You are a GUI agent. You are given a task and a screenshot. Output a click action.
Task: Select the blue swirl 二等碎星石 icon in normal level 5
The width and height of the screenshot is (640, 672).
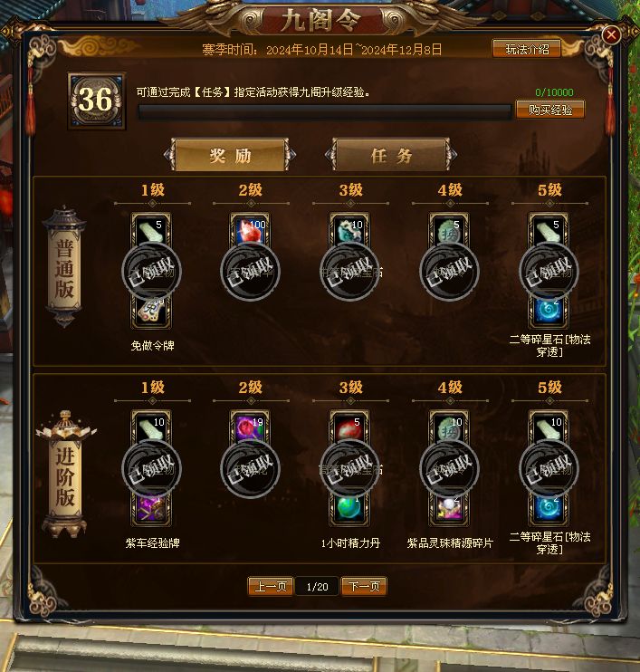[549, 312]
